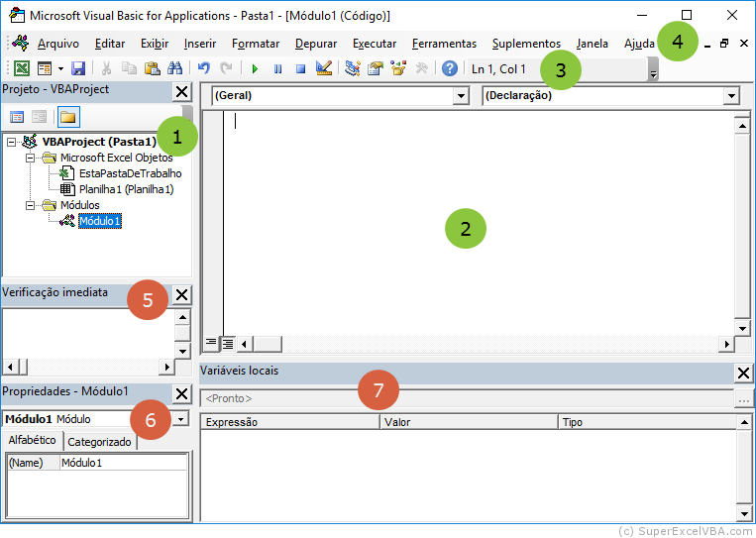Click the Redo arrow icon
Viewport: 756px width, 538px height.
click(226, 68)
